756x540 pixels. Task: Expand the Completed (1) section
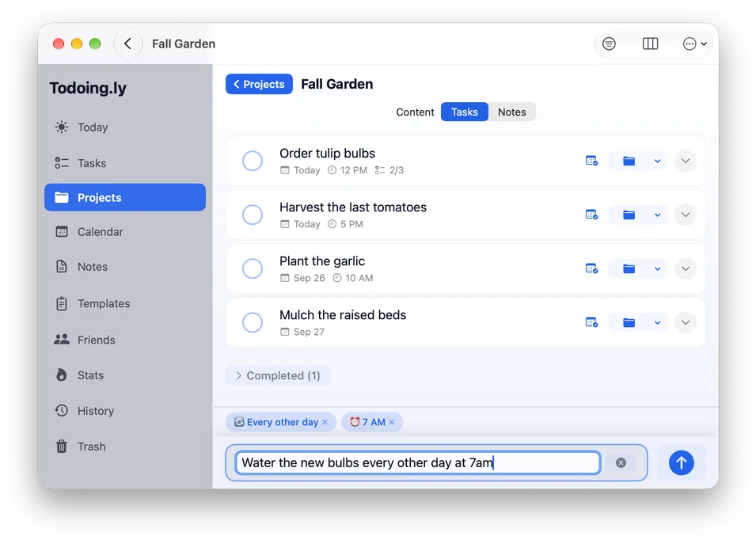click(x=278, y=375)
